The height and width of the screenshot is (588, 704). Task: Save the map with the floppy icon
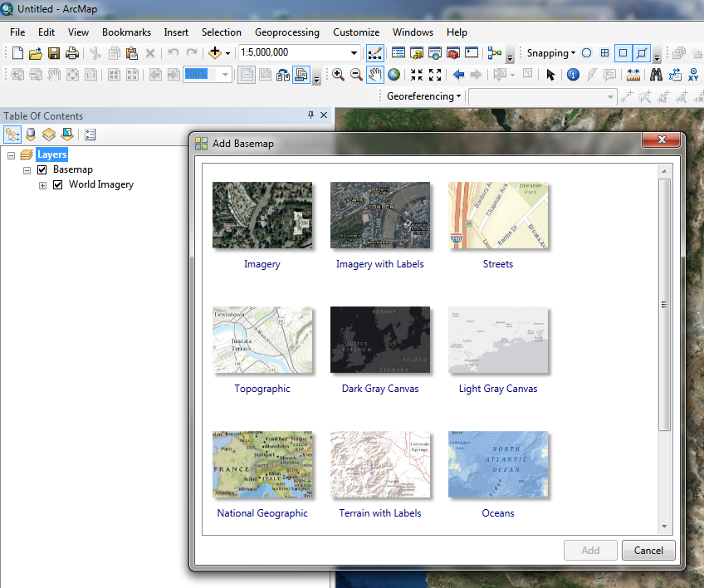[54, 53]
